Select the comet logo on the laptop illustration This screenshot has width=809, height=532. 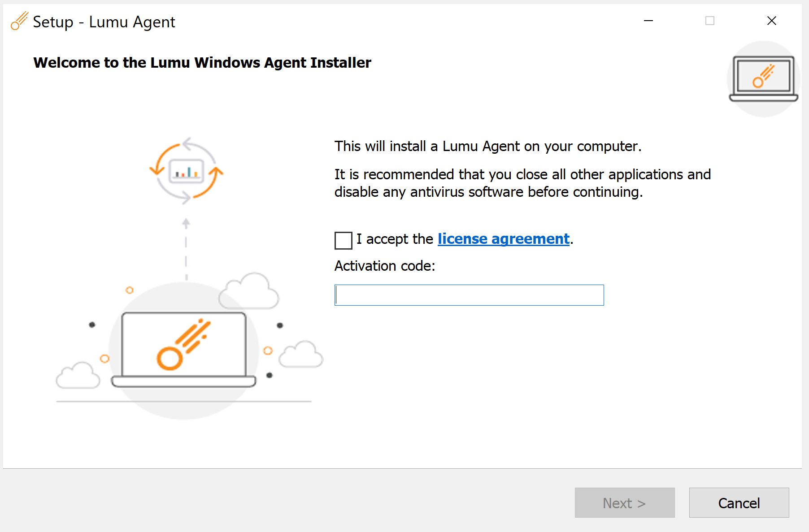(x=184, y=345)
